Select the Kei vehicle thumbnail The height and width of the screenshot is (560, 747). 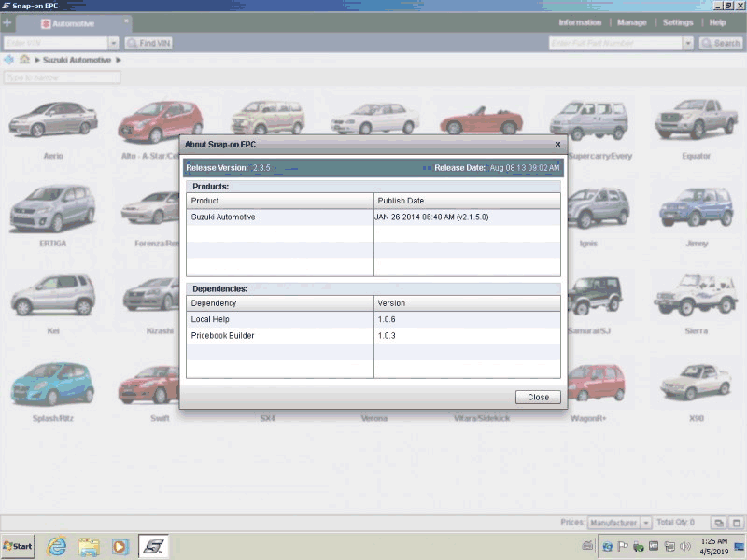pos(53,295)
